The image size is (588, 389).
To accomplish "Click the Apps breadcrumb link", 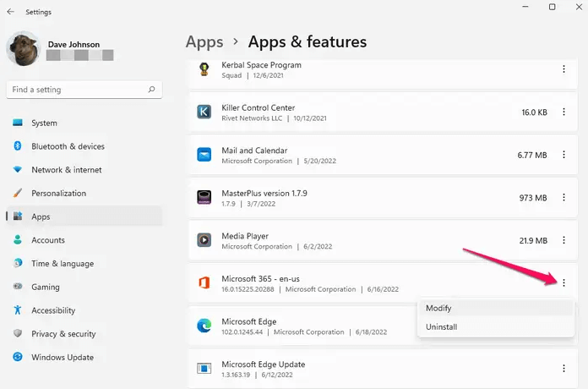I will pos(204,42).
